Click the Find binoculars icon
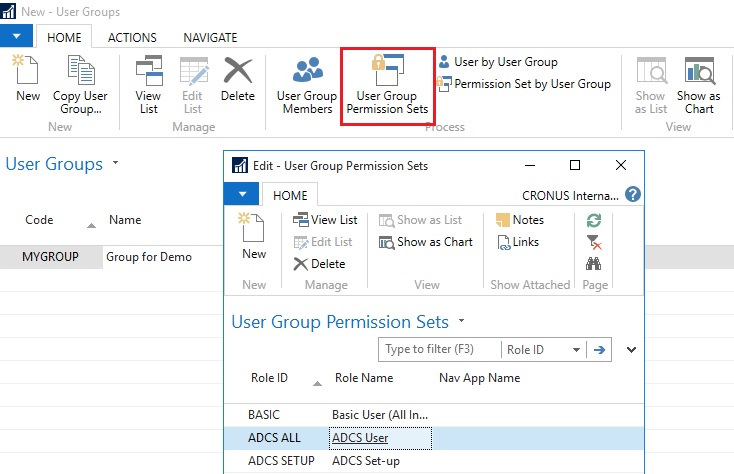Screen dimensions: 734x474 point(594,264)
